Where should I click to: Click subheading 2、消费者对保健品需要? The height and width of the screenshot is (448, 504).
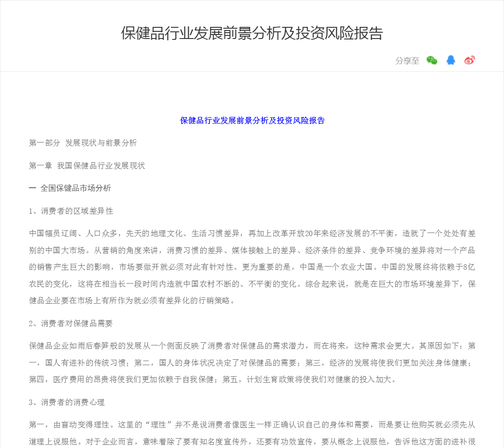point(71,323)
